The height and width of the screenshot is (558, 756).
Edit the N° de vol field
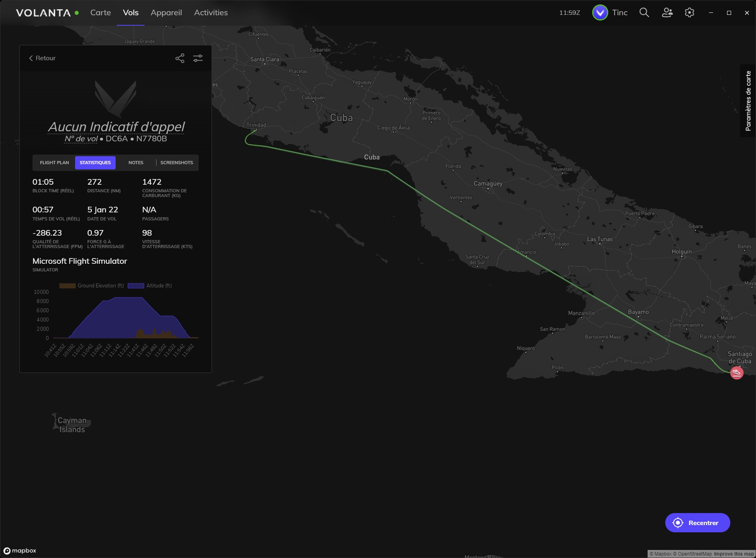pyautogui.click(x=81, y=139)
